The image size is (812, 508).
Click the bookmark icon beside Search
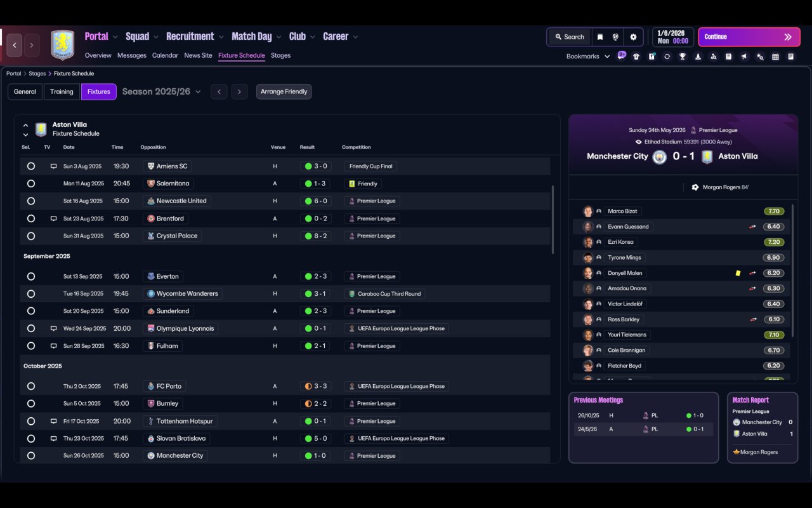[600, 37]
